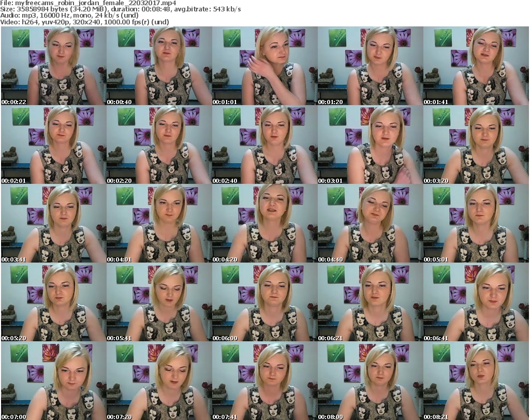Select the thumbnail stamped 00:06:21
This screenshot has height=420, width=530.
click(x=371, y=302)
